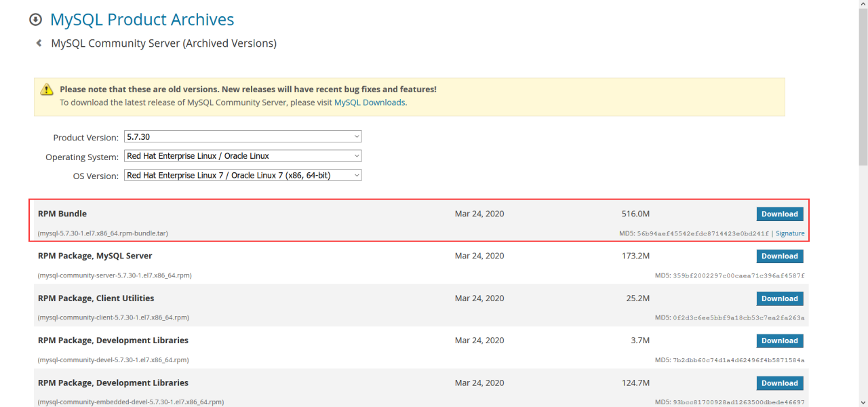The height and width of the screenshot is (407, 868).
Task: Click file name mysql-community-server-5.7.30-1.el7.x86_64.rpm
Action: pyautogui.click(x=115, y=275)
